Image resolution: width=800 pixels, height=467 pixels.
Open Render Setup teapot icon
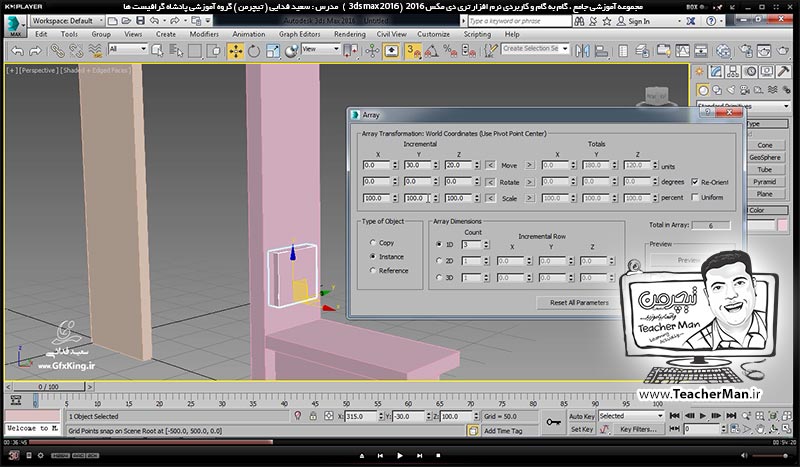746,51
